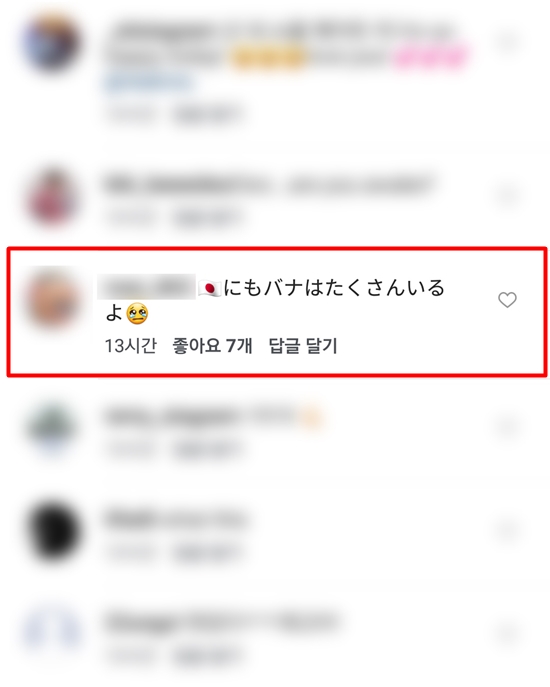
Task: Open the green-gray avatar below highlighted comment
Action: pos(52,427)
